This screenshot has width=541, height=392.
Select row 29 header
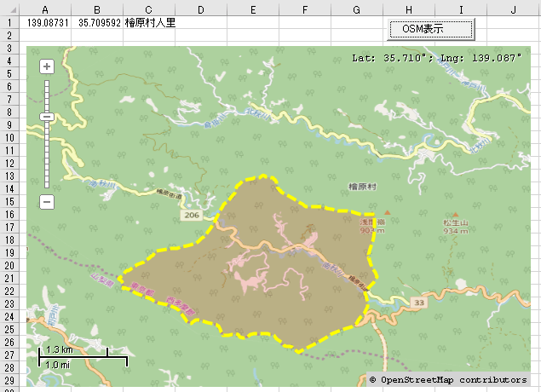[x=9, y=381]
